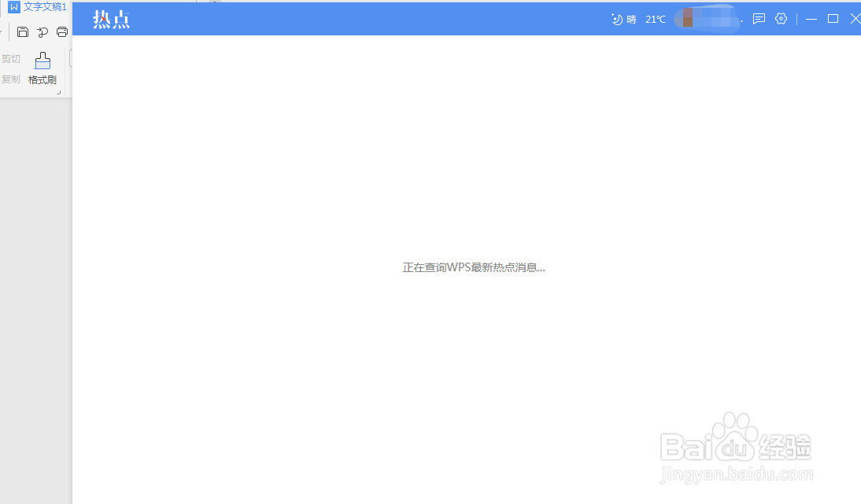
Task: Click the weather icon in the 热点 header
Action: [x=617, y=19]
